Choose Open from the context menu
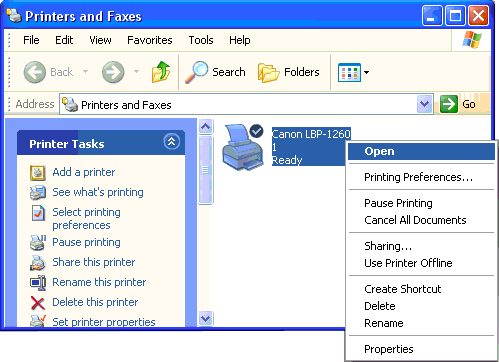The height and width of the screenshot is (362, 499). point(421,151)
